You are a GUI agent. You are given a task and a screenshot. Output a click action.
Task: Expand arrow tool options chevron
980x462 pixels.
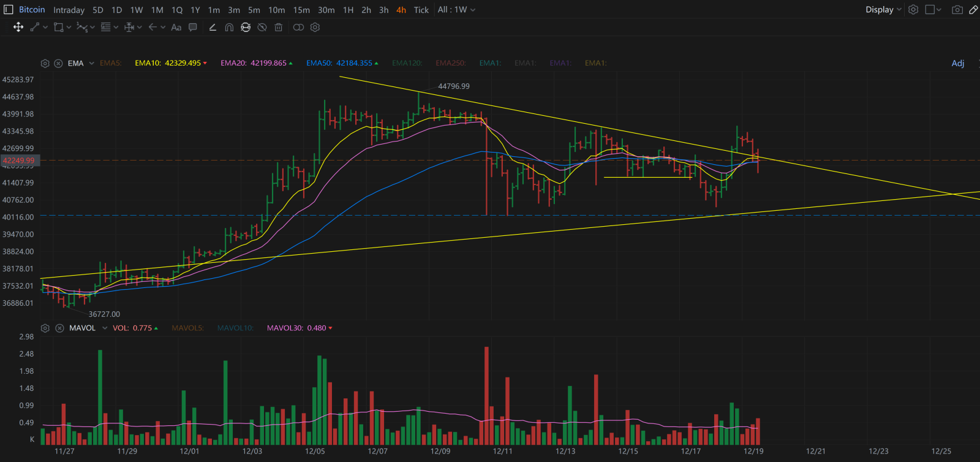[x=163, y=27]
